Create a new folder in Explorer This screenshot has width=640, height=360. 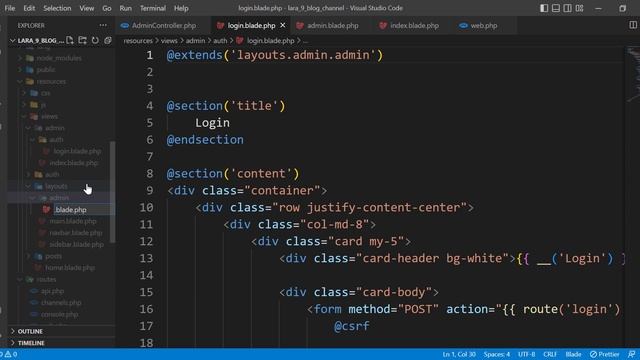tap(82, 40)
